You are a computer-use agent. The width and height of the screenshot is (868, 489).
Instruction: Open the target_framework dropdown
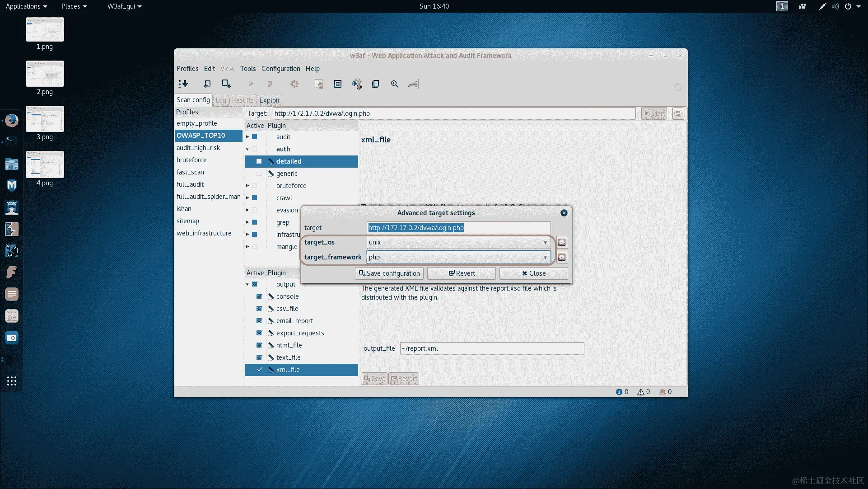click(x=458, y=257)
